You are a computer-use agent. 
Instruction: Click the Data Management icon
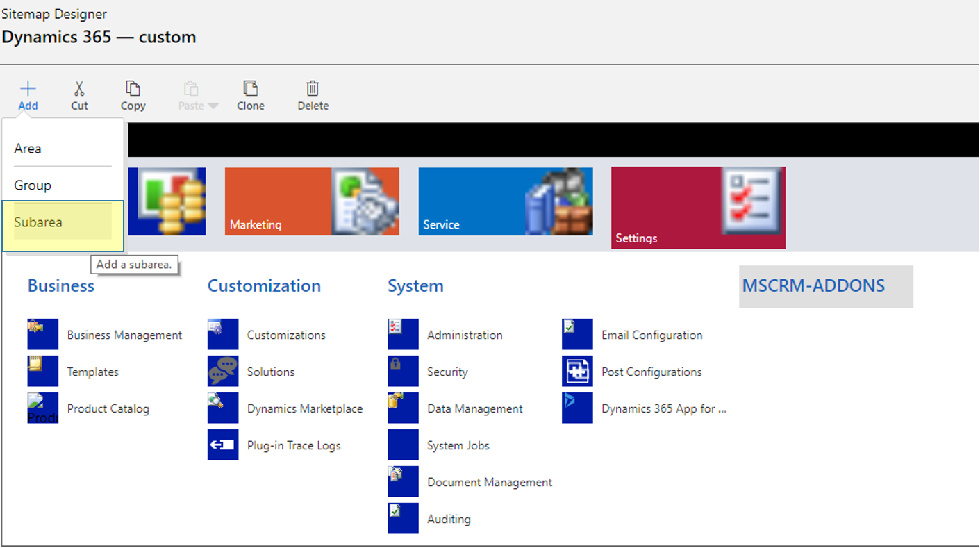coord(403,408)
